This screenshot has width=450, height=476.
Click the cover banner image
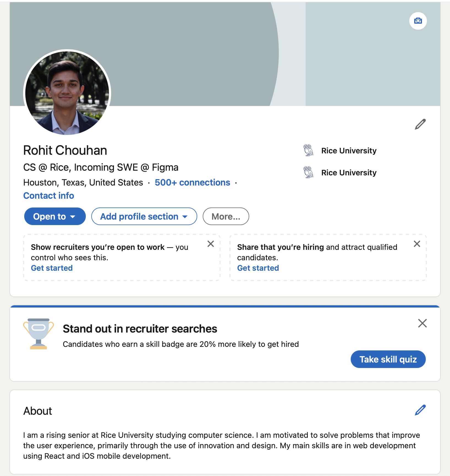point(225,54)
